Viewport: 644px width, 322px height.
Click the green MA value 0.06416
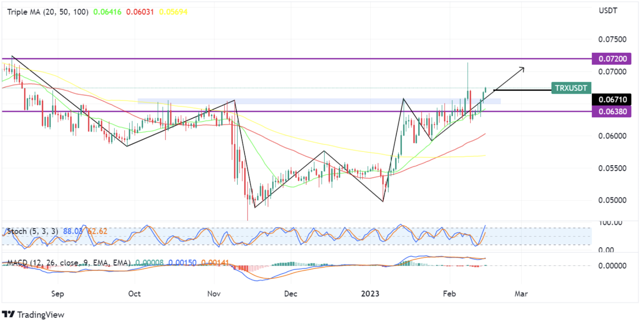pyautogui.click(x=107, y=12)
